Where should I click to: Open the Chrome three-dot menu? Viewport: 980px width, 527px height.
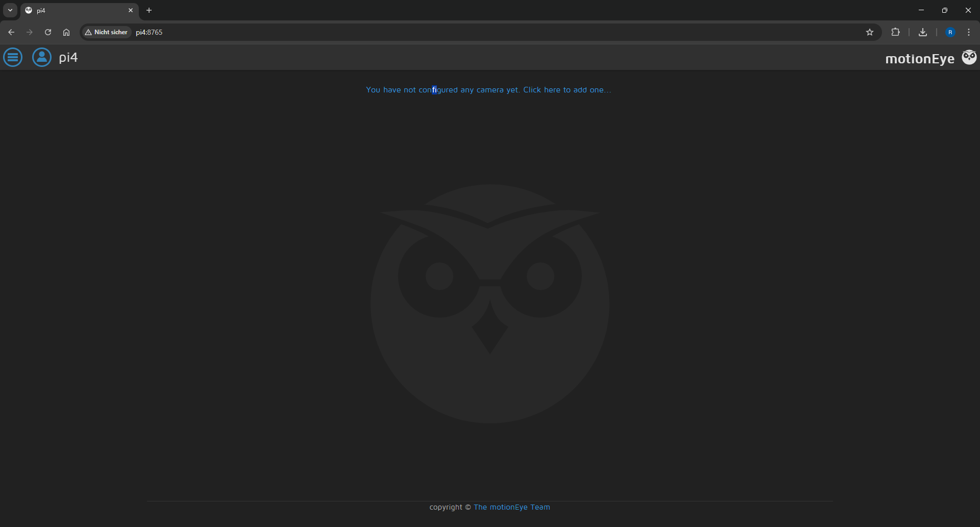(x=968, y=32)
